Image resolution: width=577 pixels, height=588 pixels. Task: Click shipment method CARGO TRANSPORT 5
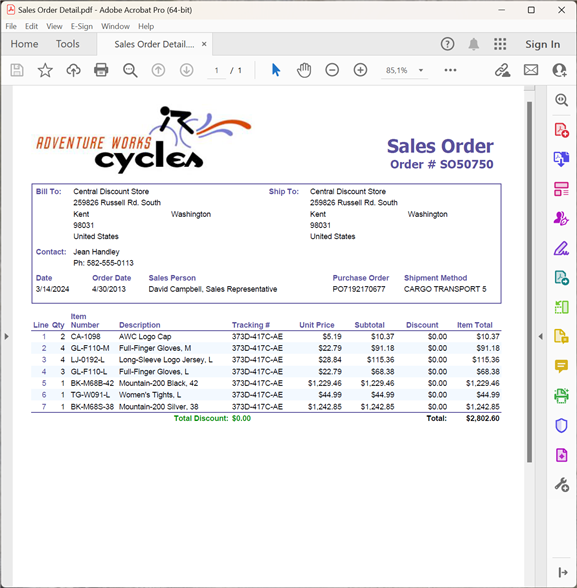pos(445,289)
